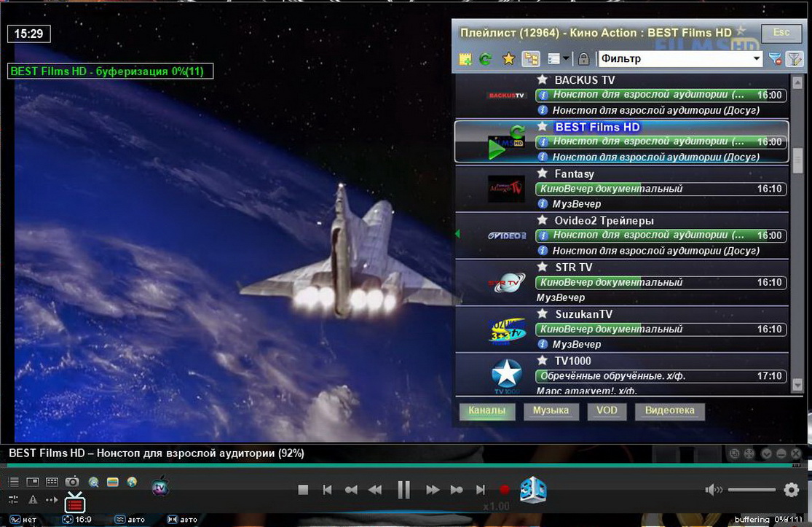Switch to the Музыка tab
The width and height of the screenshot is (812, 527).
tap(551, 411)
